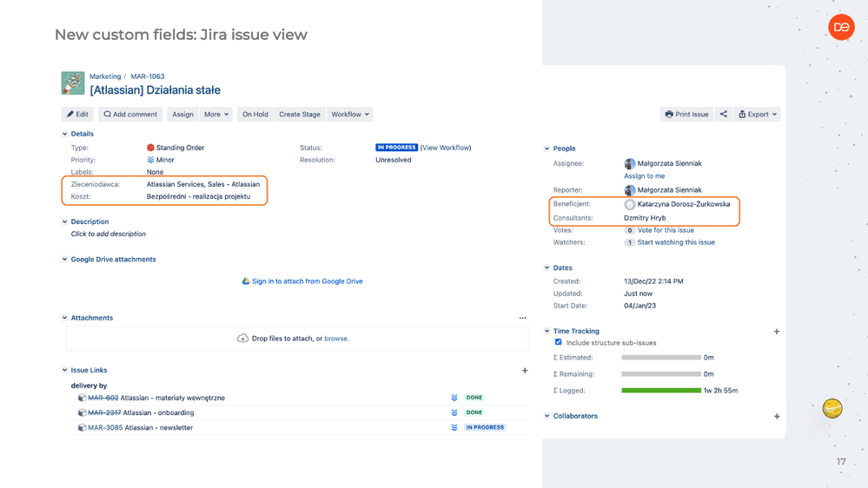Click plus icon beside Time Tracking
Viewport: 868px width, 488px height.
(777, 331)
